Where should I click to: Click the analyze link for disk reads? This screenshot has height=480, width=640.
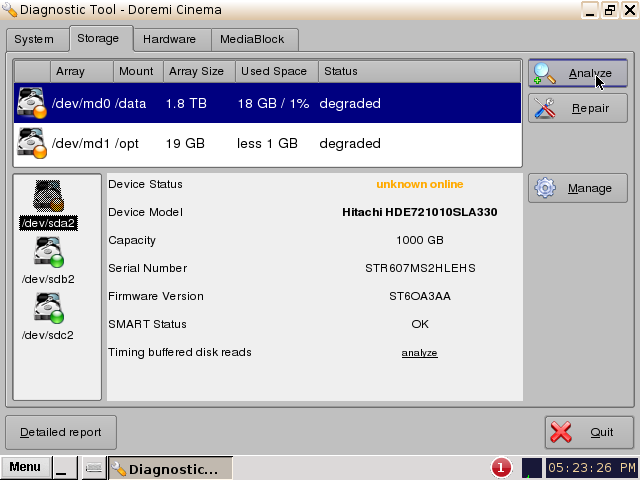click(419, 353)
